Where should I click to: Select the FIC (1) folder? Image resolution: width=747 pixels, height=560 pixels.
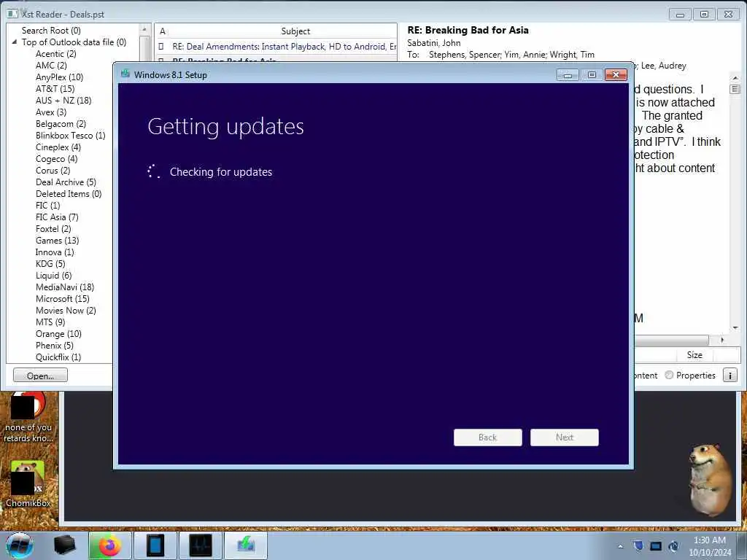coord(47,205)
